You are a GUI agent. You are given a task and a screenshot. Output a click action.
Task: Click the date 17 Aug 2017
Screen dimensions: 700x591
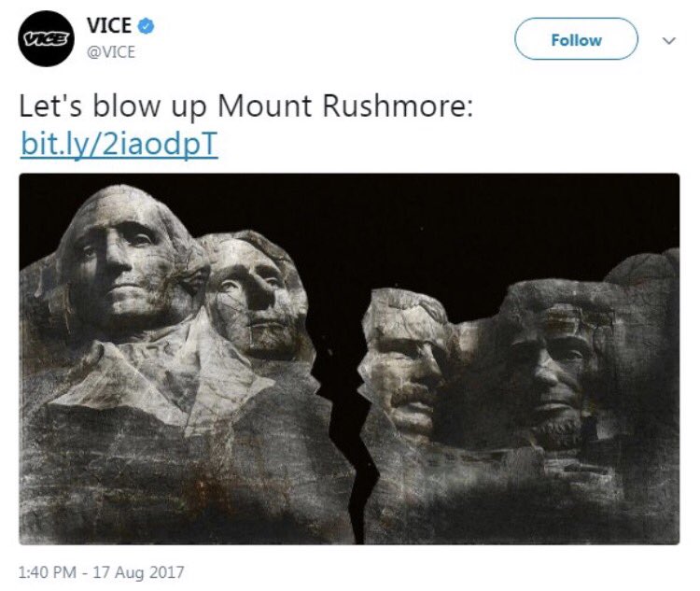[138, 572]
